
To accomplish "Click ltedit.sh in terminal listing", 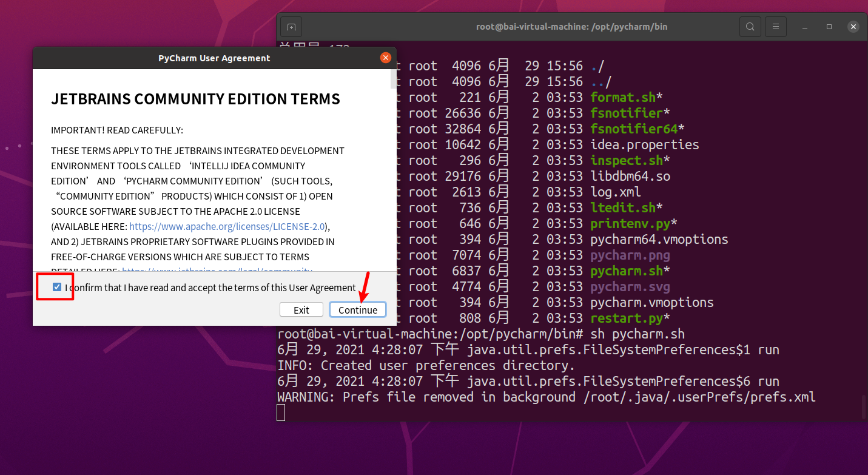I will (623, 207).
